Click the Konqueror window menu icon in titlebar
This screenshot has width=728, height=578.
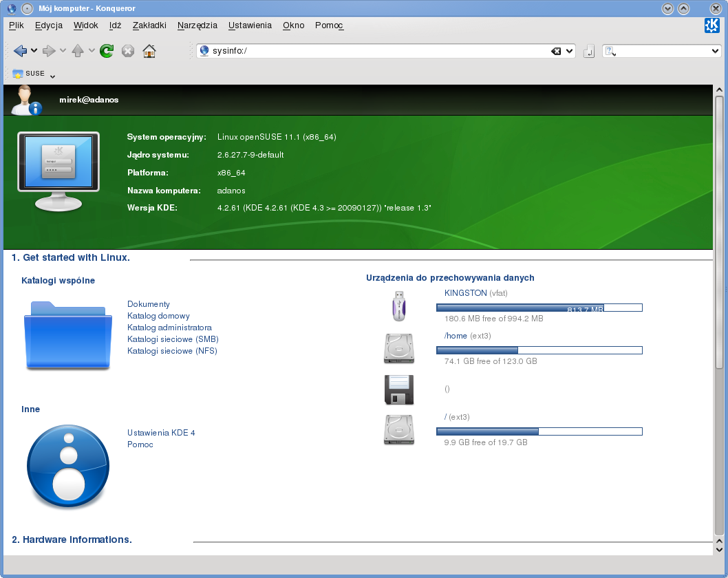11,8
